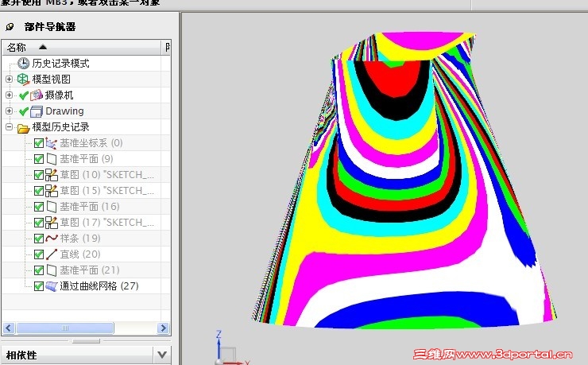Click the XYZ coordinate triad in viewport
Viewport: 588px width, 365px height.
coord(230,348)
